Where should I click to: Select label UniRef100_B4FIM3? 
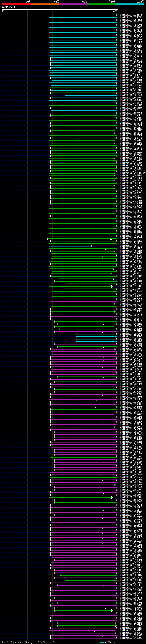tap(131, 48)
